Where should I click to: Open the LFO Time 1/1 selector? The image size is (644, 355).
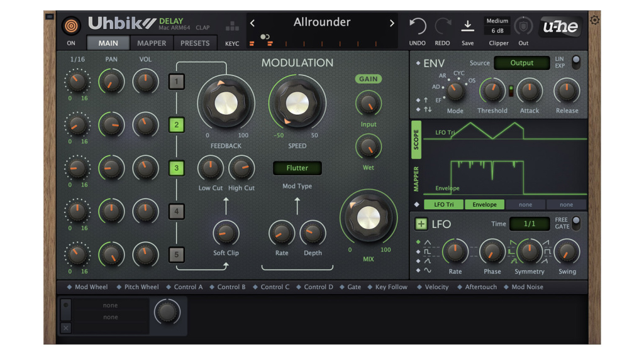click(x=529, y=224)
